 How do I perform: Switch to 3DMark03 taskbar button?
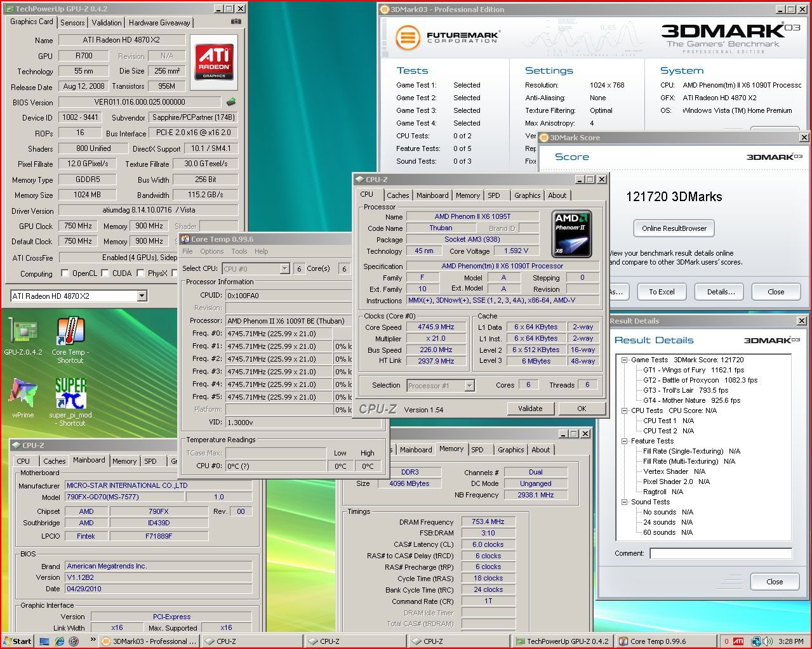pyautogui.click(x=150, y=641)
